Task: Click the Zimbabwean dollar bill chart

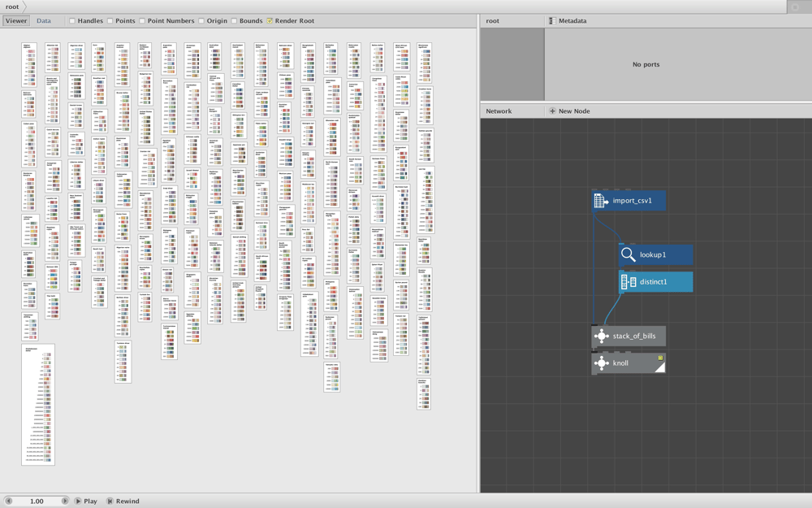Action: (x=38, y=405)
